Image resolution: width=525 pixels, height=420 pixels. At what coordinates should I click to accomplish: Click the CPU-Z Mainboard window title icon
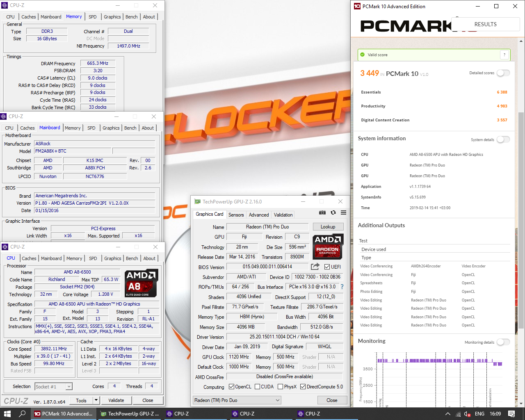pyautogui.click(x=4, y=116)
